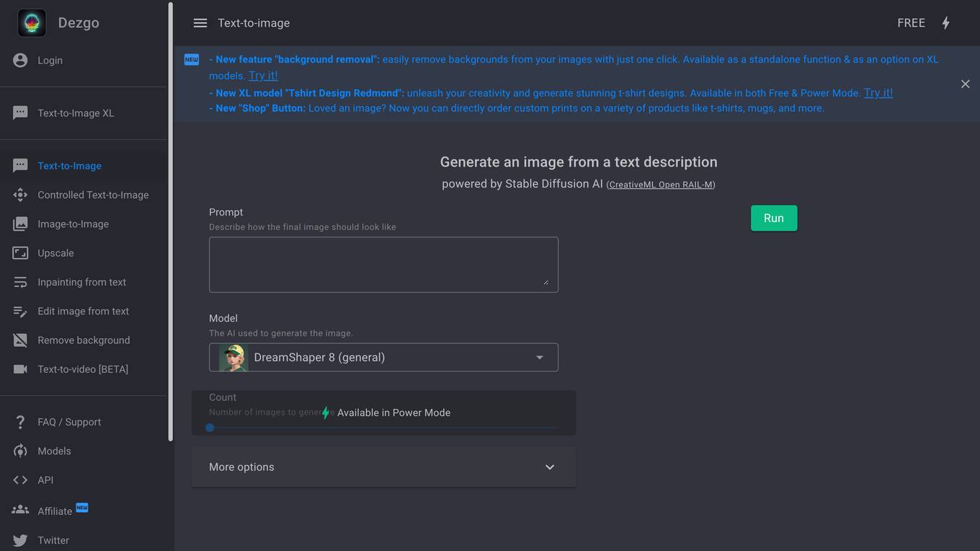Click the Text-to-video camera icon
980x551 pixels.
pos(20,369)
